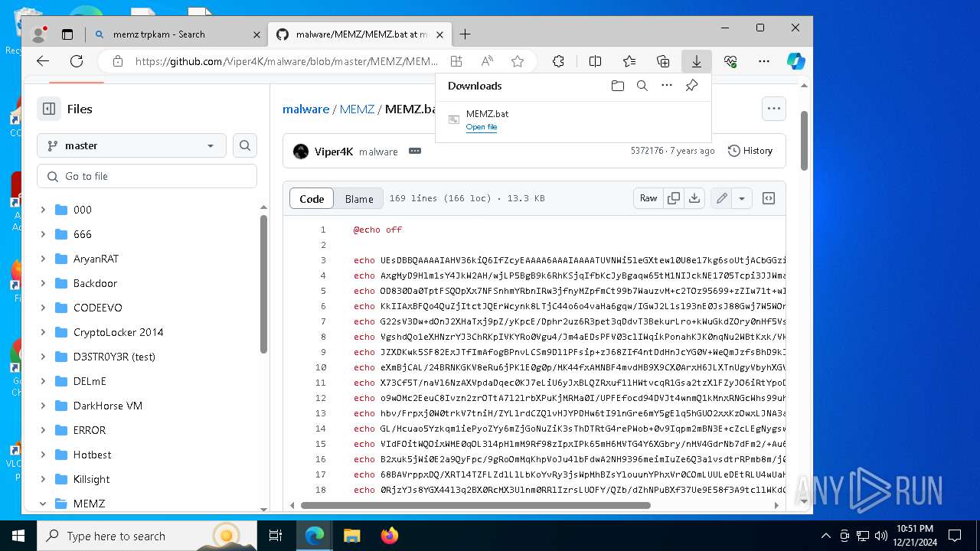The height and width of the screenshot is (551, 980).
Task: Expand the CryptoLocker 2014 folder
Action: pyautogui.click(x=43, y=332)
